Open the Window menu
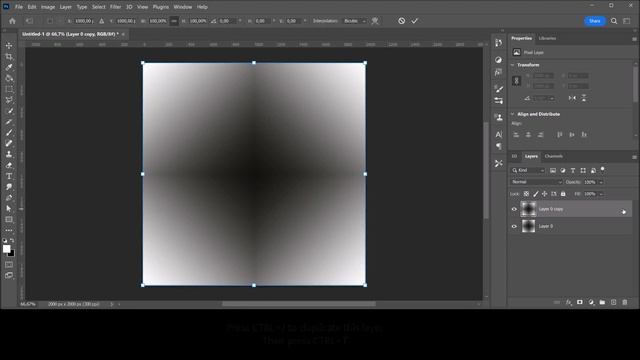640x360 pixels. (182, 7)
